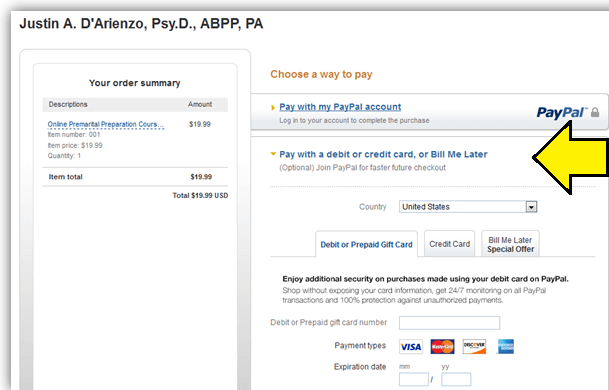Image resolution: width=609 pixels, height=390 pixels.
Task: Select the Bill Me Later Special Offer tab
Action: pyautogui.click(x=510, y=244)
